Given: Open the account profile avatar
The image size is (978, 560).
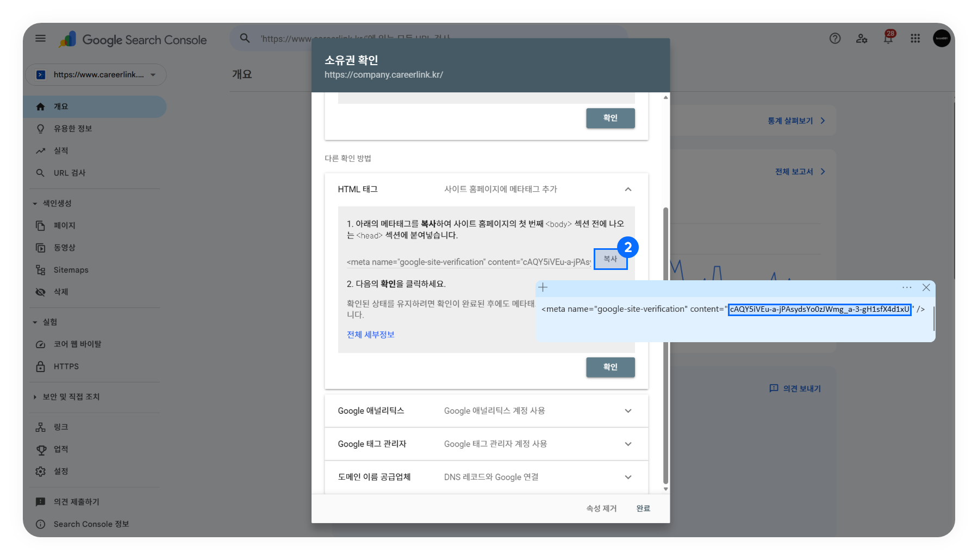Looking at the screenshot, I should 942,39.
